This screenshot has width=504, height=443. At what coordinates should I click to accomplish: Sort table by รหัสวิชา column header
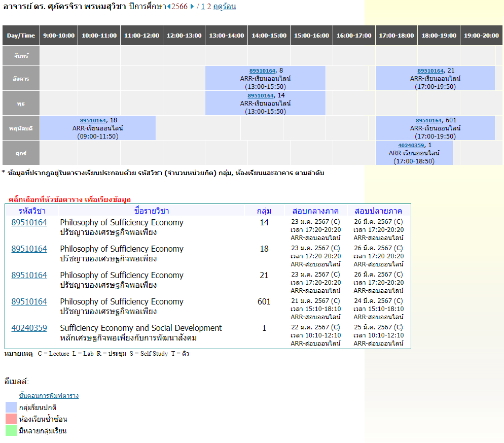(x=32, y=211)
